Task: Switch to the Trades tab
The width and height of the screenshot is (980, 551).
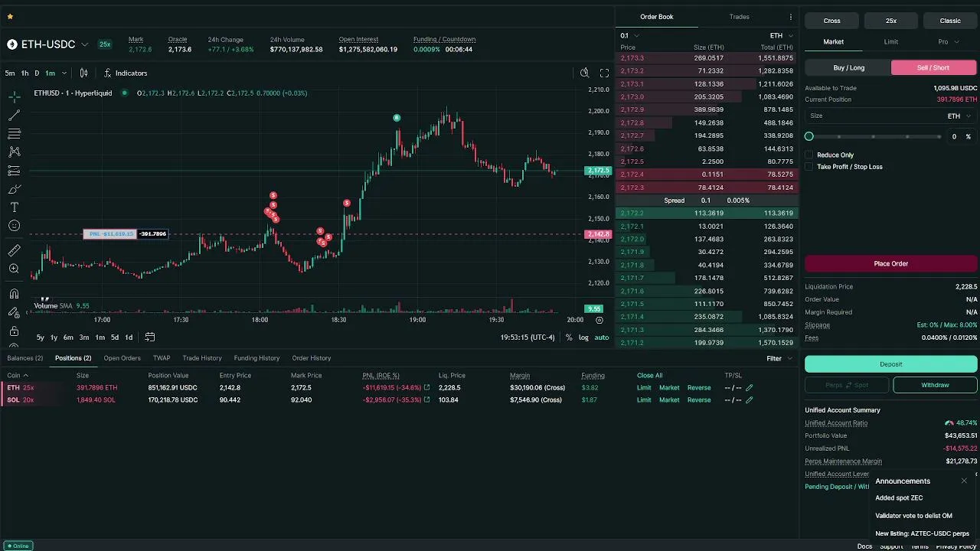Action: (740, 17)
